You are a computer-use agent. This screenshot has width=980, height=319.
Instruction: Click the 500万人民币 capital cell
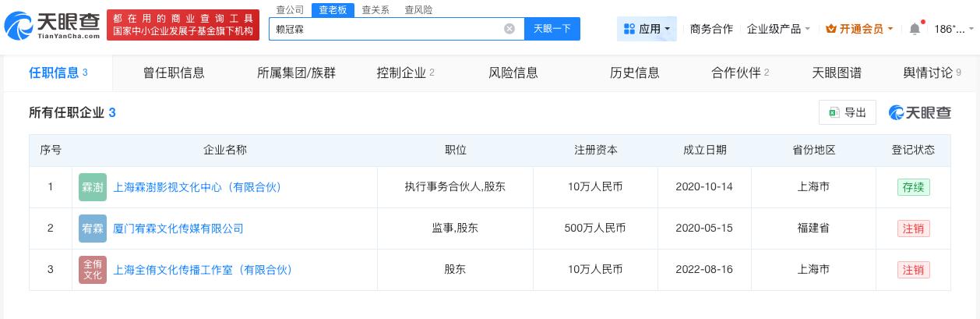pyautogui.click(x=595, y=229)
